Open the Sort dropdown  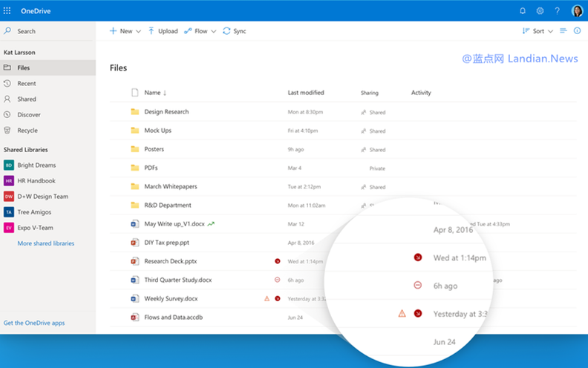pos(538,31)
